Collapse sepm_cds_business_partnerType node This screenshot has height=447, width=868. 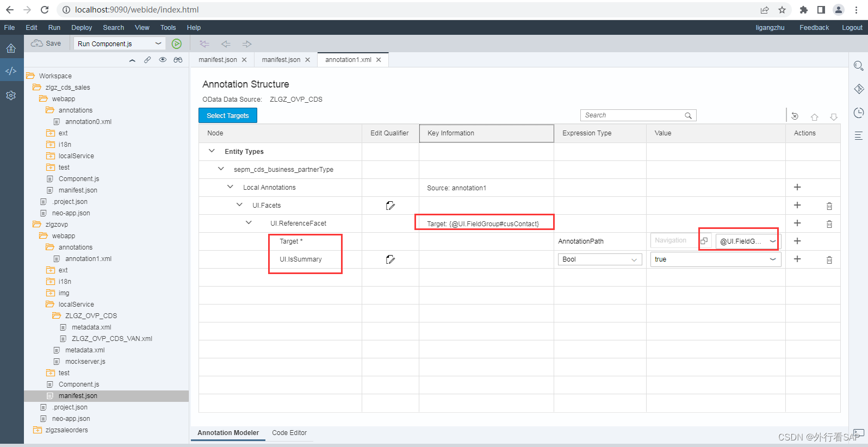[221, 169]
